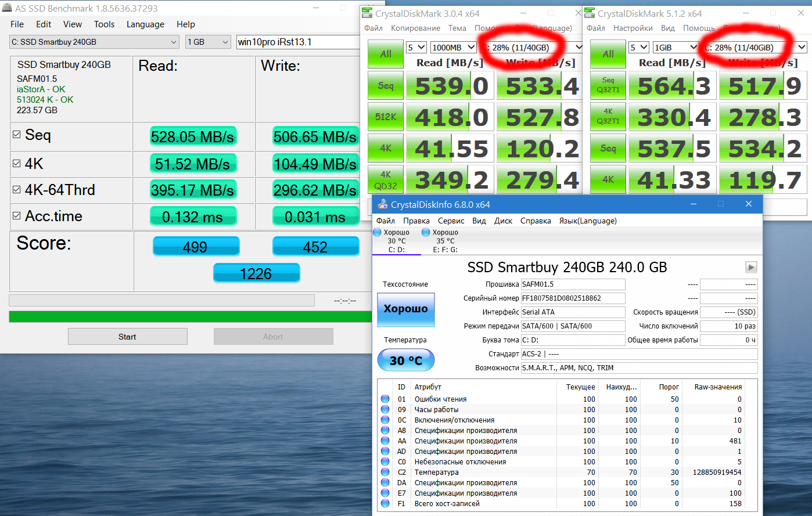812x516 pixels.
Task: Toggle the 4K-64Thrd test checkbox
Action: point(17,190)
